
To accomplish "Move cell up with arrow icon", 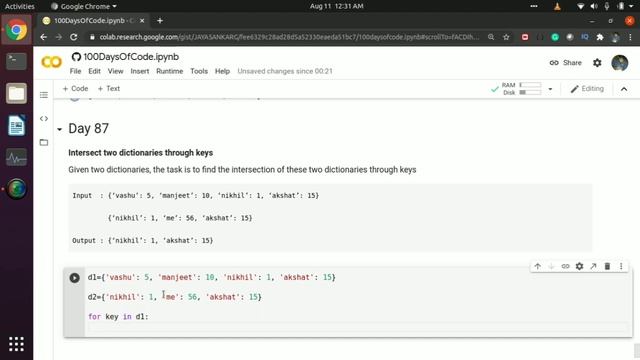I will 538,266.
